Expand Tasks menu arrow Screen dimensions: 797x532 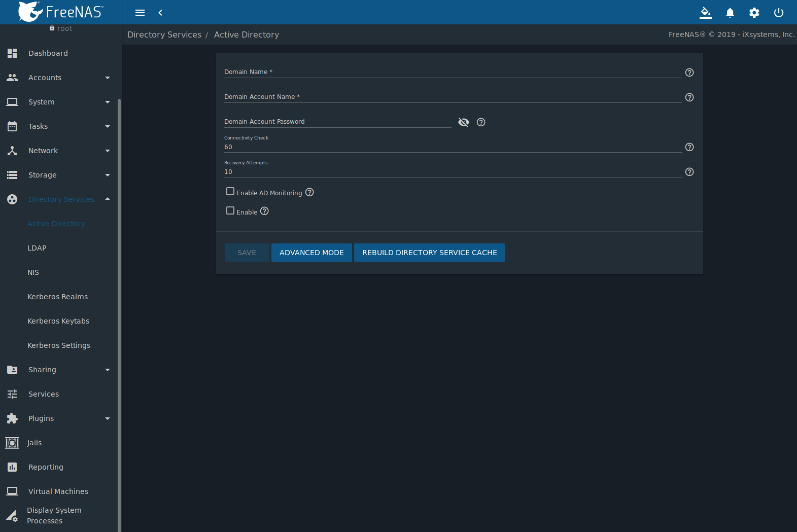coord(108,126)
